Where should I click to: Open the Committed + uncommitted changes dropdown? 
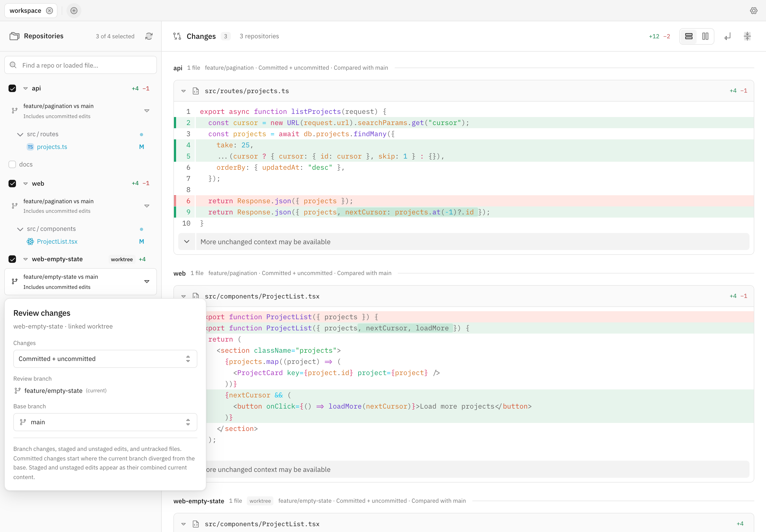(x=105, y=359)
